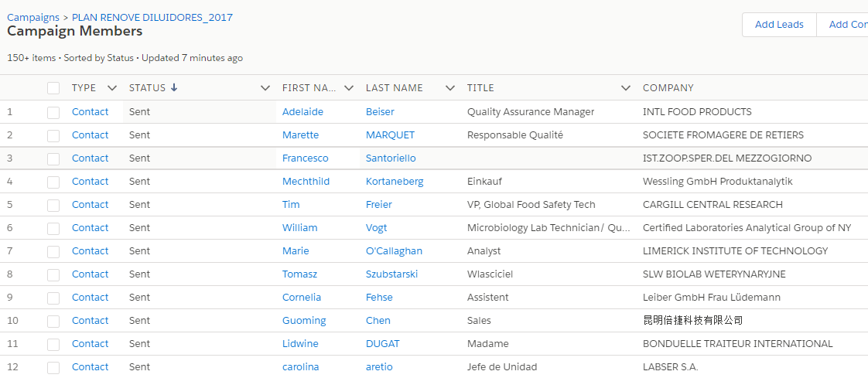868x378 pixels.
Task: Check the box for Tim Freier row
Action: pyautogui.click(x=53, y=206)
